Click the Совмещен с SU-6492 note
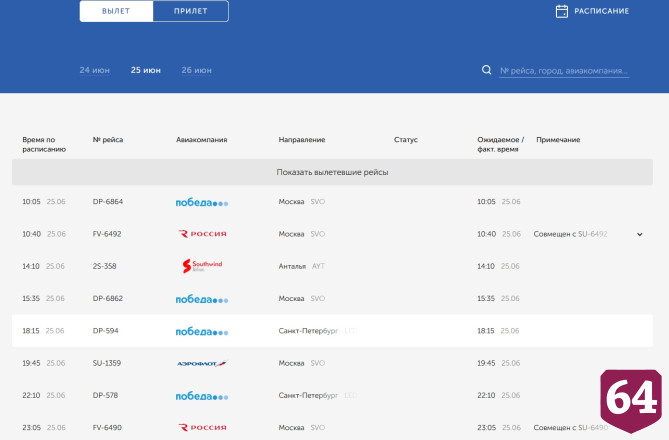669x440 pixels. (x=570, y=234)
